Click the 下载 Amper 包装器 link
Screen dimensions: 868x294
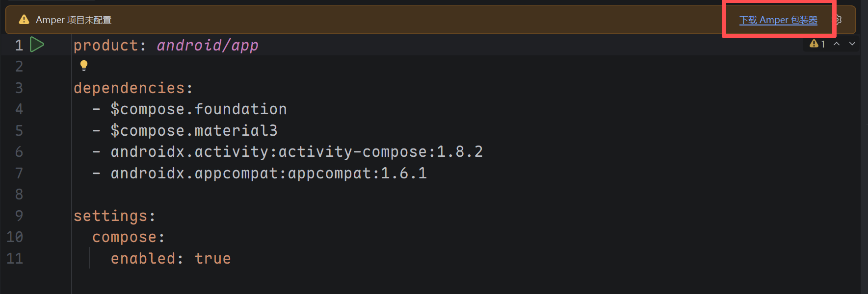coord(778,20)
